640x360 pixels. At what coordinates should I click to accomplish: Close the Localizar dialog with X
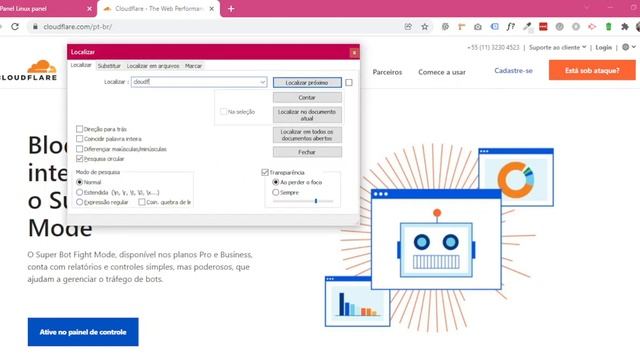point(354,52)
